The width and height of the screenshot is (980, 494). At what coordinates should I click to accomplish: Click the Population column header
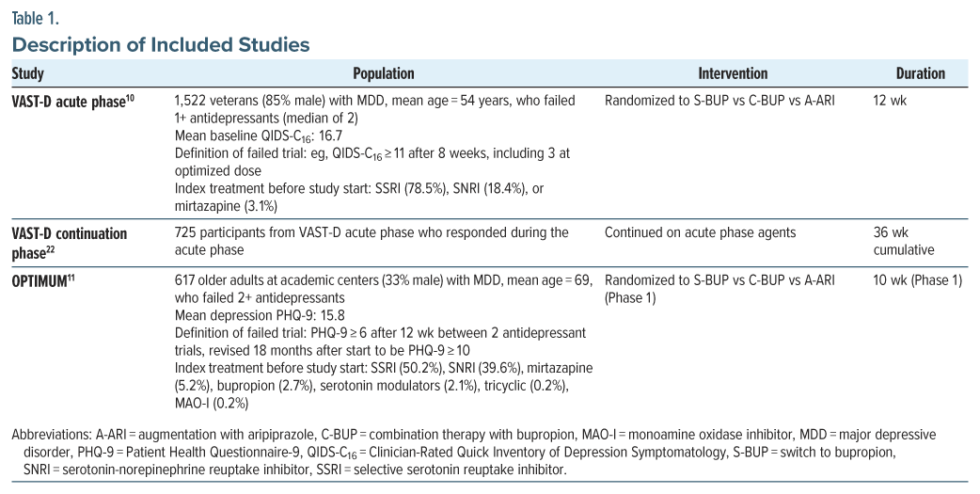coord(383,73)
